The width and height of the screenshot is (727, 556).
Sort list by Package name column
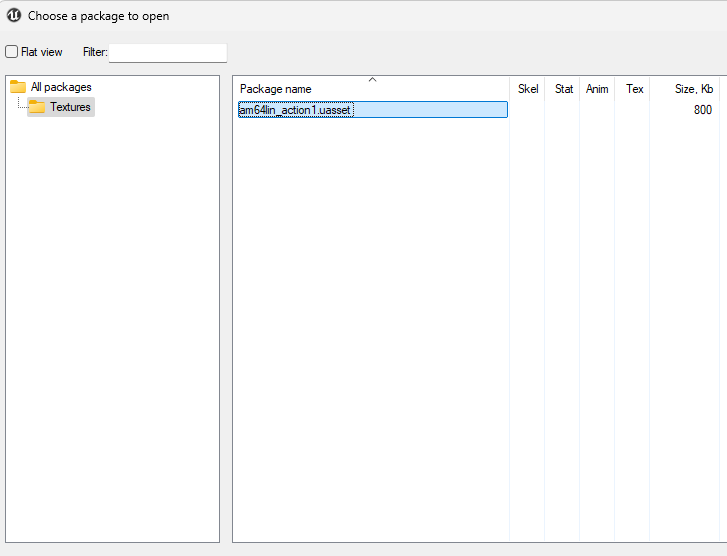[x=276, y=89]
